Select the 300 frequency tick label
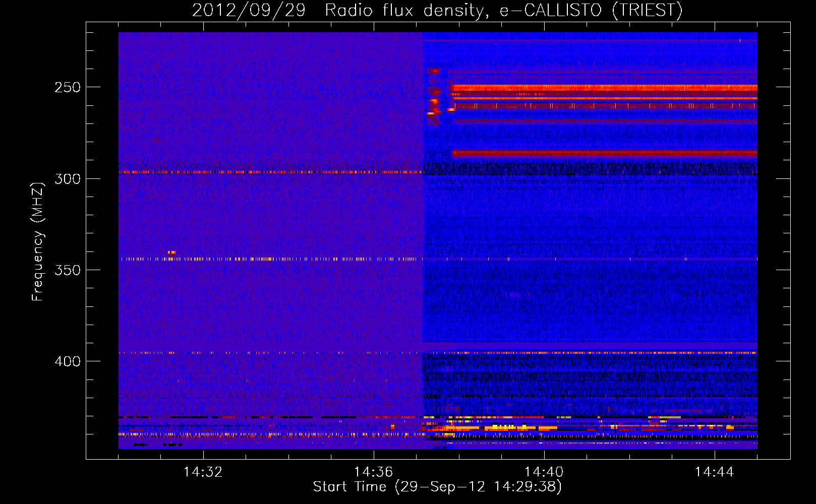816x504 pixels. coord(68,179)
